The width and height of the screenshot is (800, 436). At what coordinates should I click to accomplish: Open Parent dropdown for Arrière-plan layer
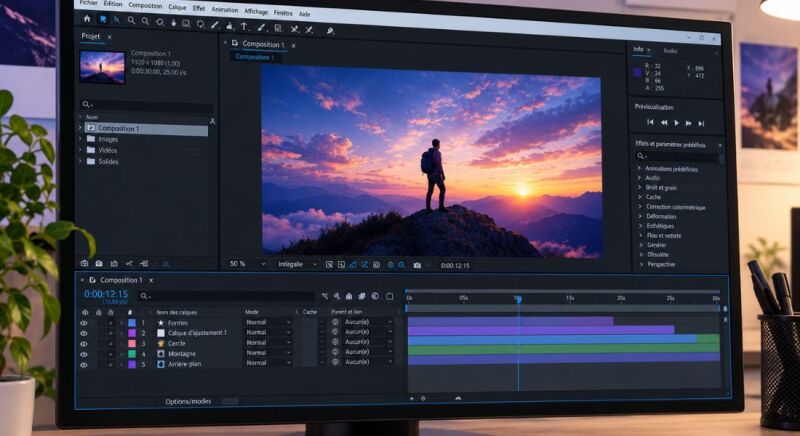click(x=367, y=362)
